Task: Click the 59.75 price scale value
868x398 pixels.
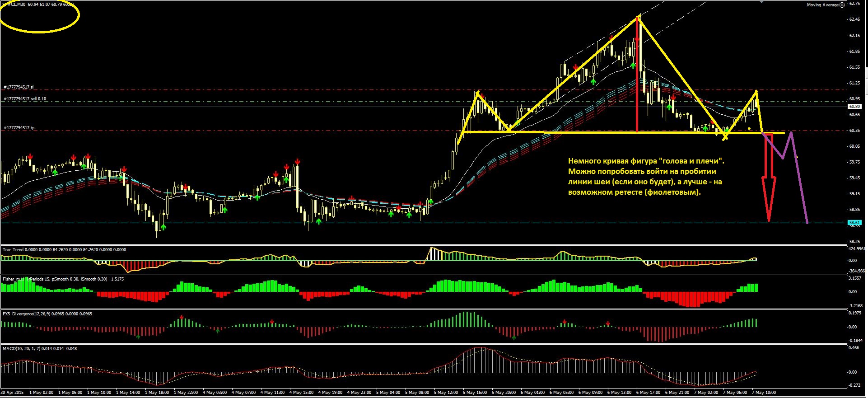Action: tap(854, 162)
